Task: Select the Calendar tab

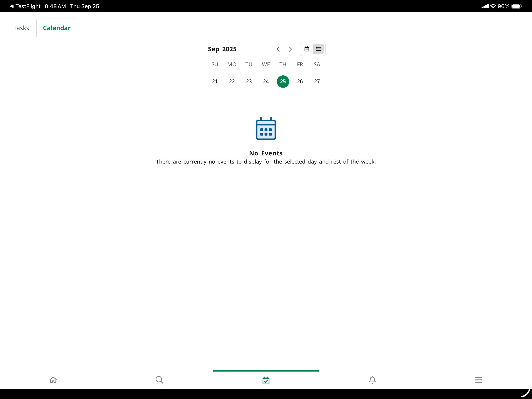Action: pyautogui.click(x=57, y=28)
